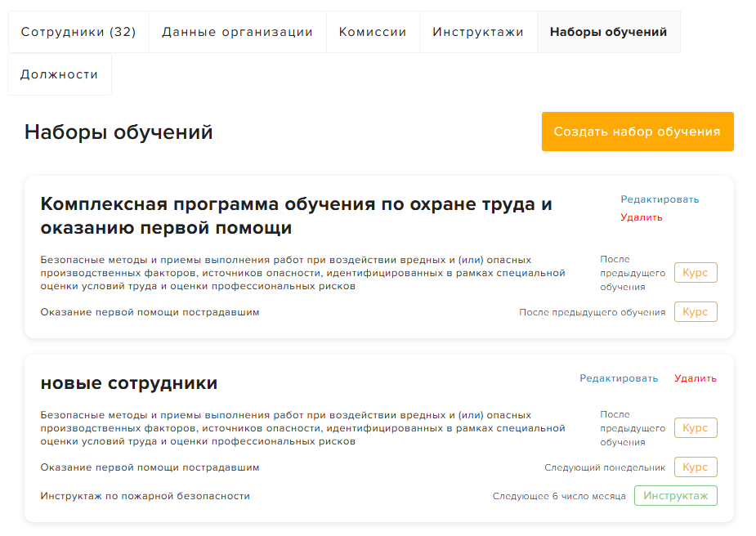
Task: Click Комплексная программа обучения card title
Action: coord(296,216)
